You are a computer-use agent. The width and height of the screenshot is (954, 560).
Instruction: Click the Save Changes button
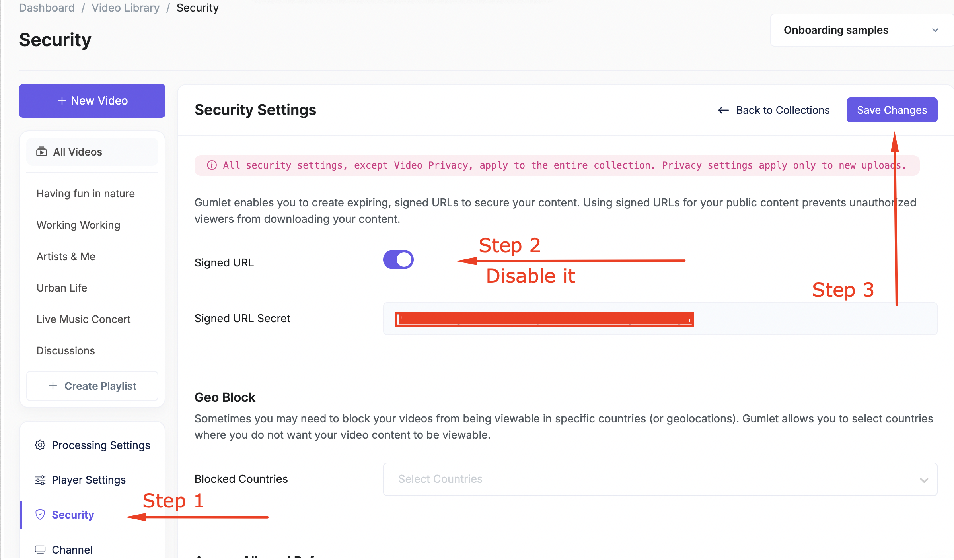[x=892, y=110]
